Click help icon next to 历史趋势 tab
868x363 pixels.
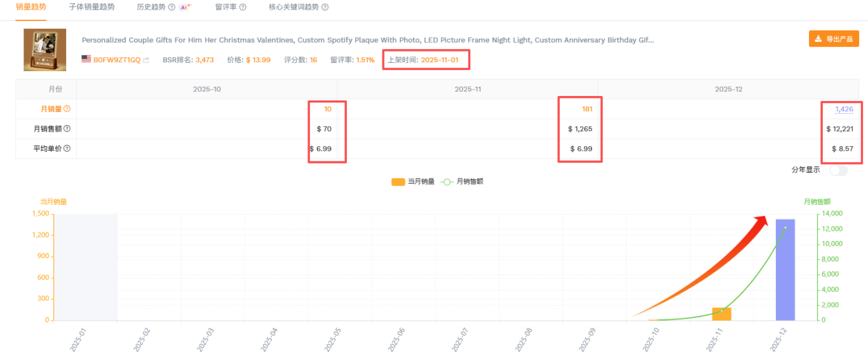coord(172,7)
